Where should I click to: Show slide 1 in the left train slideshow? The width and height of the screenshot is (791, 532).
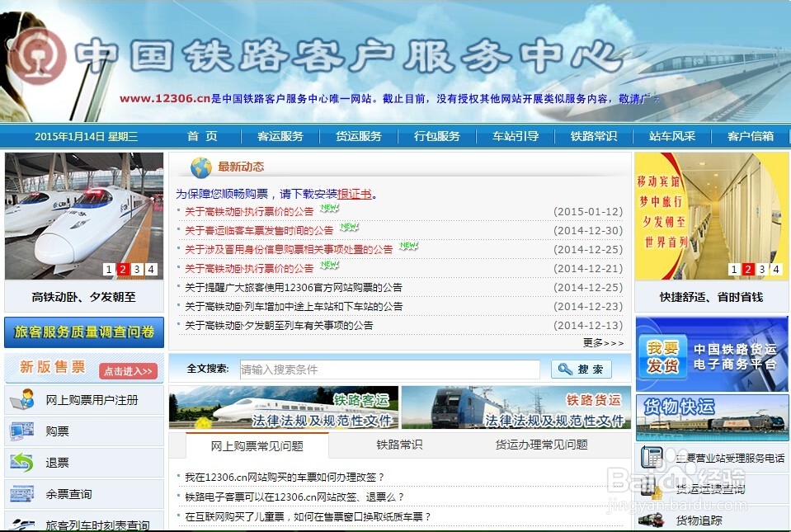pyautogui.click(x=108, y=269)
